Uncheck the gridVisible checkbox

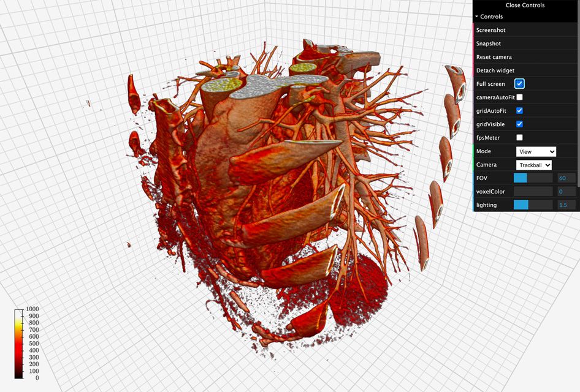[519, 124]
